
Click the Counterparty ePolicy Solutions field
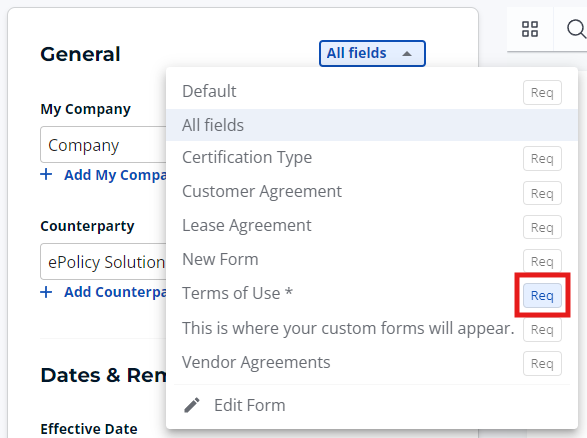click(103, 262)
